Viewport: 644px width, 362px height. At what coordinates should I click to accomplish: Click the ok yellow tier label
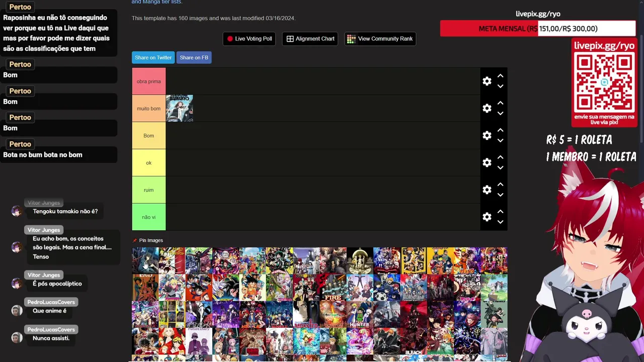tap(149, 163)
